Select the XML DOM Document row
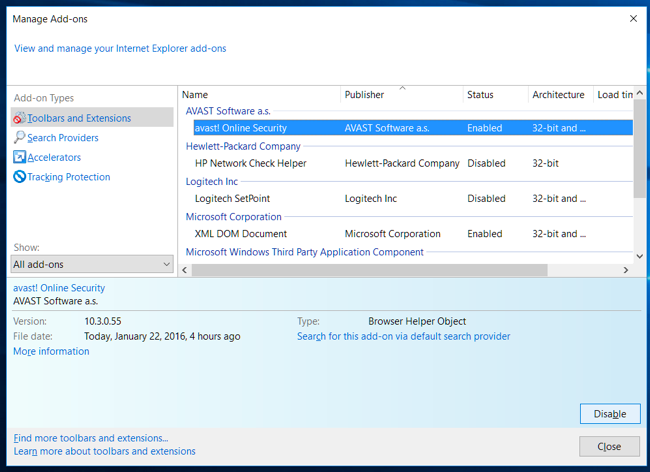The height and width of the screenshot is (472, 650). (413, 234)
